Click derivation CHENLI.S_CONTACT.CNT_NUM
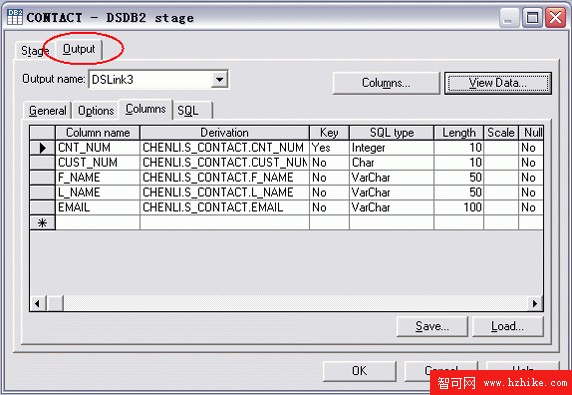The width and height of the screenshot is (572, 395). tap(224, 148)
